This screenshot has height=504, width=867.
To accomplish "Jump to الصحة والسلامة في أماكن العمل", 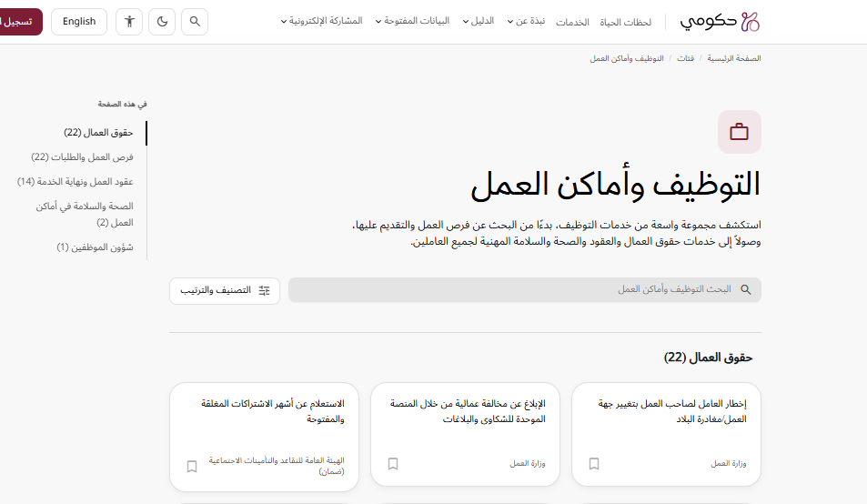I will coord(85,215).
